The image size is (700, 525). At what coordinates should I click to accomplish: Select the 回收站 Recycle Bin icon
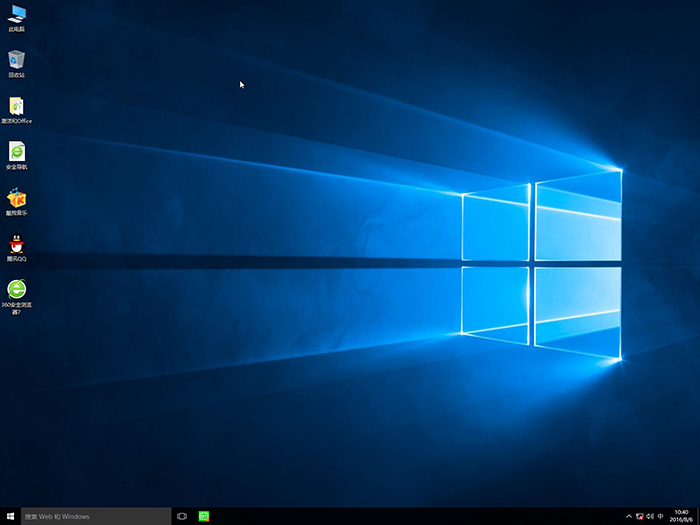[x=17, y=60]
